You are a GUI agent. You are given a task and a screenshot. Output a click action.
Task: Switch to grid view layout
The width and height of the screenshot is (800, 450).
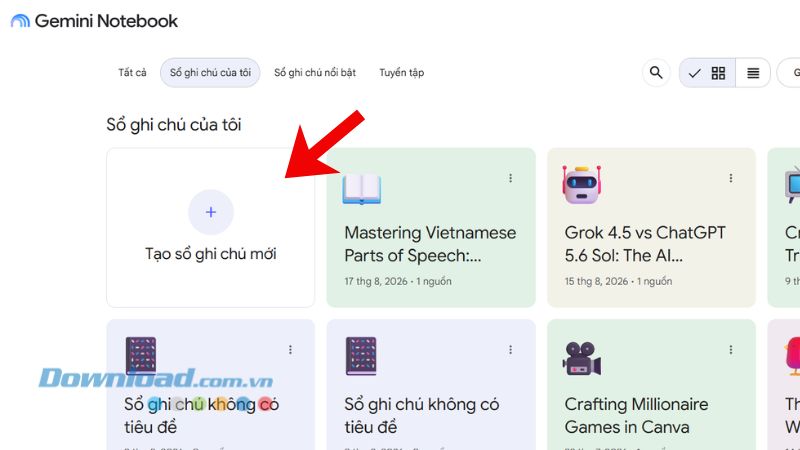click(x=718, y=73)
